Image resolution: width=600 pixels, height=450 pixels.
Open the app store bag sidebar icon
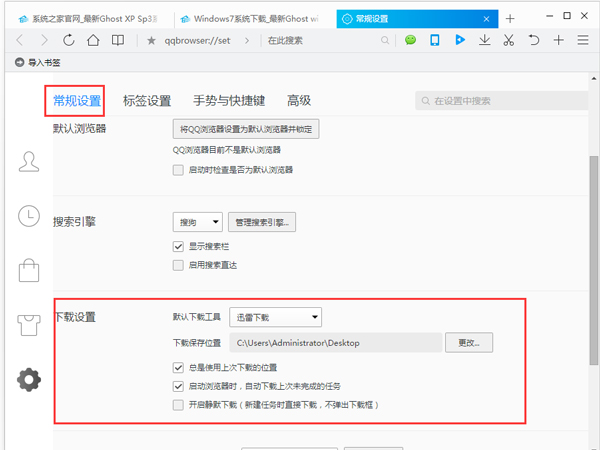[x=29, y=271]
